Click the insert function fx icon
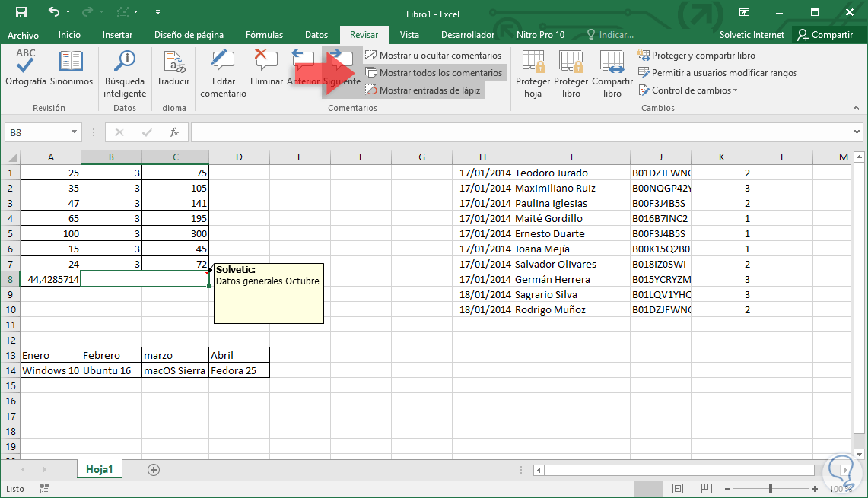The width and height of the screenshot is (868, 498). (173, 132)
